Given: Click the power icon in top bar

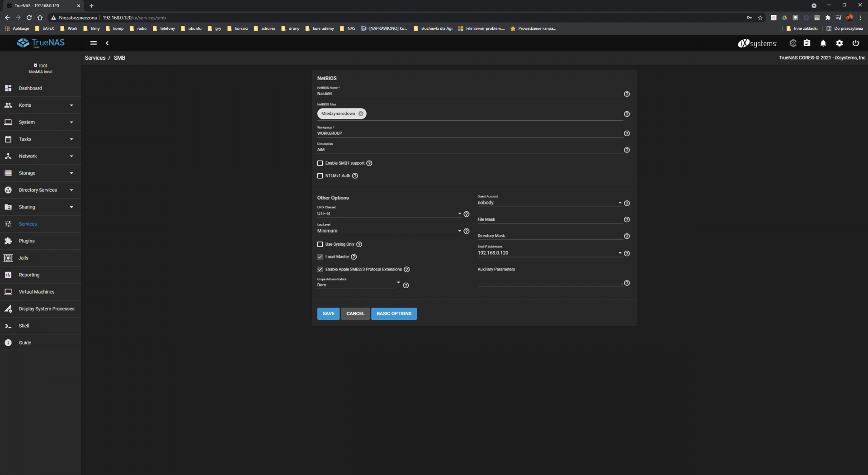Looking at the screenshot, I should [855, 43].
